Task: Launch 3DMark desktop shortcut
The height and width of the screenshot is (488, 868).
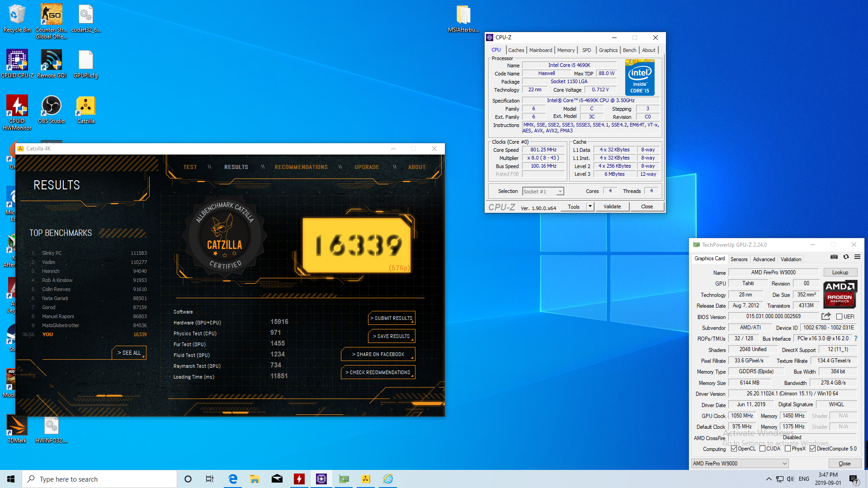Action: tap(17, 429)
